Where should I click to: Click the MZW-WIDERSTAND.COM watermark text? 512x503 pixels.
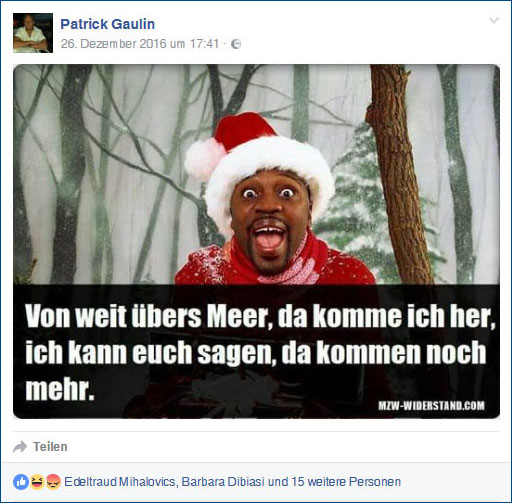pos(431,406)
